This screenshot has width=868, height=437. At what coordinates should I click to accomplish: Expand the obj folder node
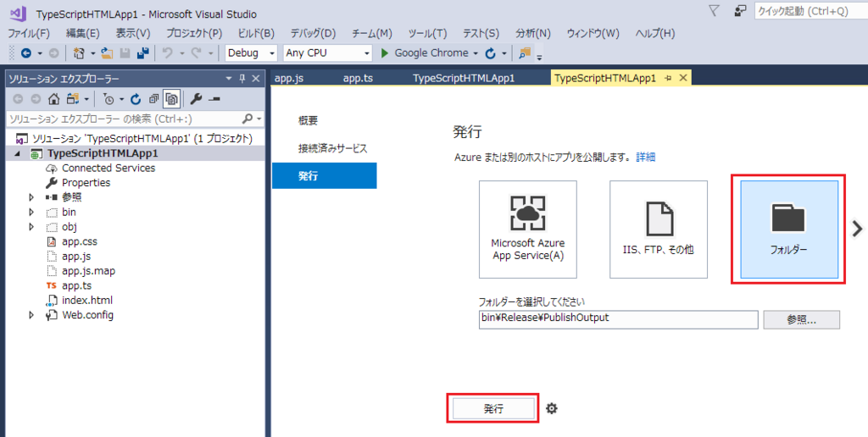click(x=31, y=227)
